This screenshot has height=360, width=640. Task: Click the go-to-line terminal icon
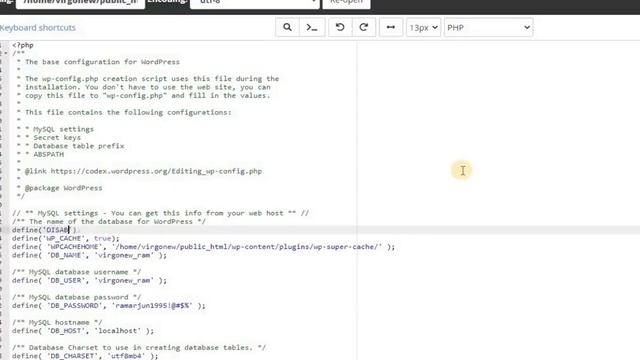point(312,27)
